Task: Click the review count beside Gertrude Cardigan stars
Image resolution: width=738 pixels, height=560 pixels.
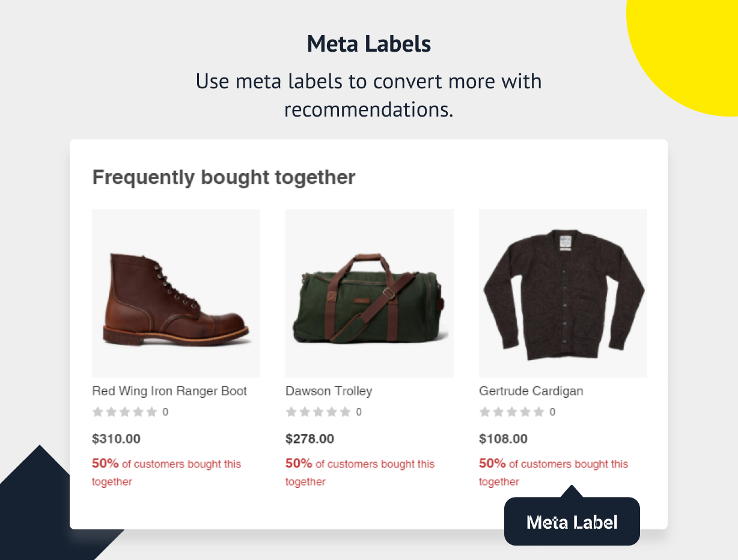Action: pos(552,412)
